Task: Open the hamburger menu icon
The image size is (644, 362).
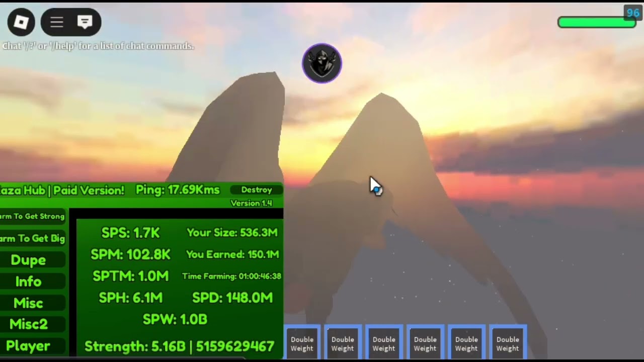Action: pos(57,22)
